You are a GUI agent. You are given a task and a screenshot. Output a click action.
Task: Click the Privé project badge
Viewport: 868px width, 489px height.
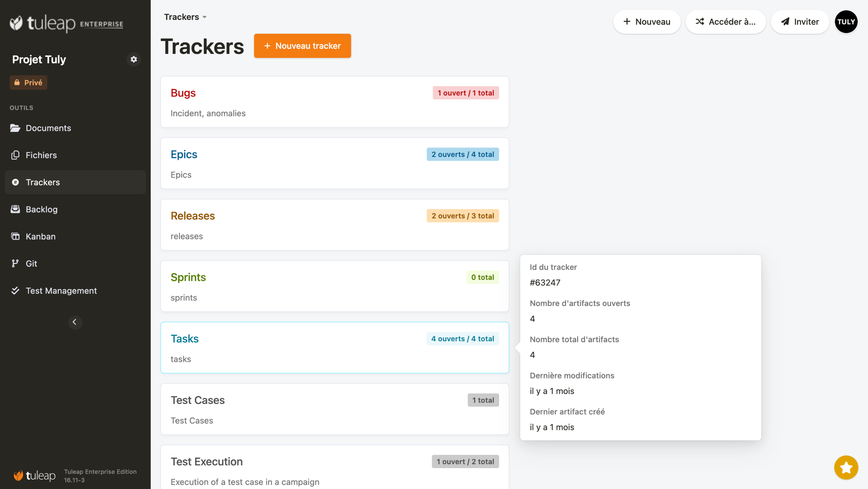(x=28, y=83)
